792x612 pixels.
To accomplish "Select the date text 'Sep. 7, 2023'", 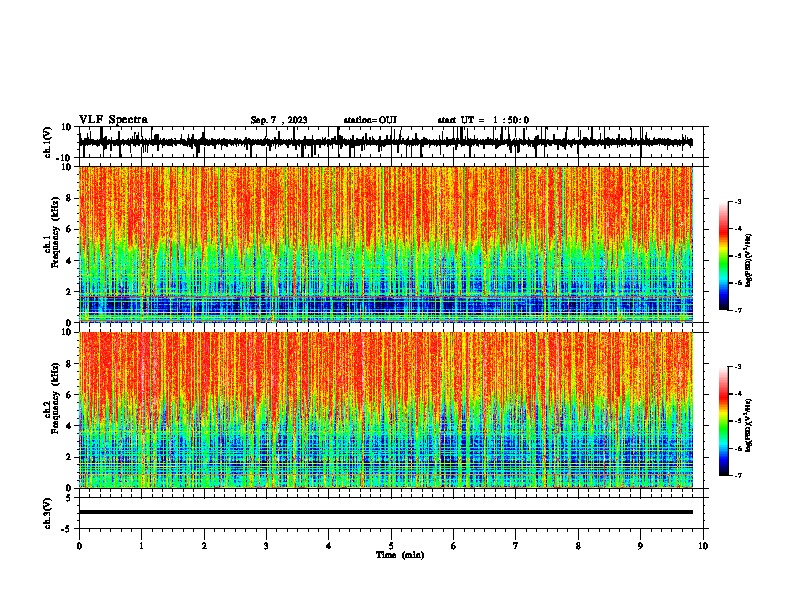I will pos(279,120).
